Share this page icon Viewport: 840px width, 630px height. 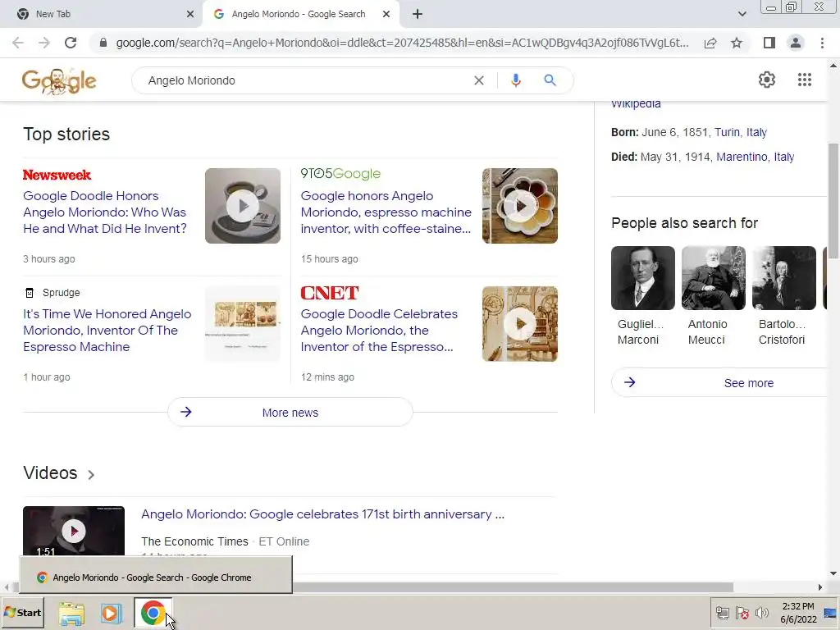(x=710, y=43)
